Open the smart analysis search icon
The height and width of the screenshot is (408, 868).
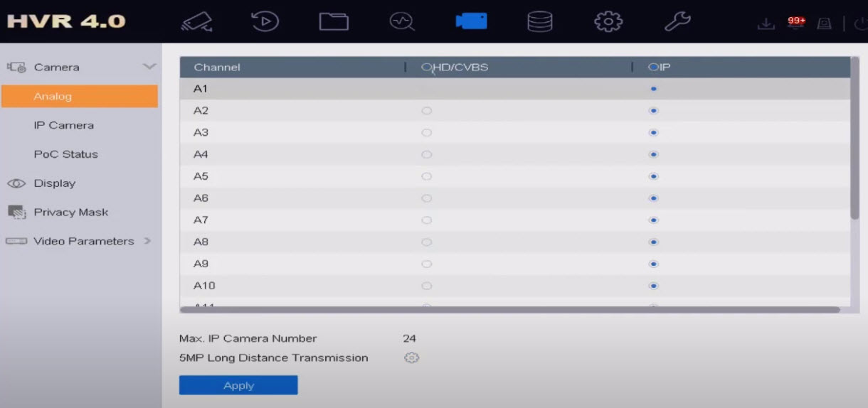tap(401, 22)
